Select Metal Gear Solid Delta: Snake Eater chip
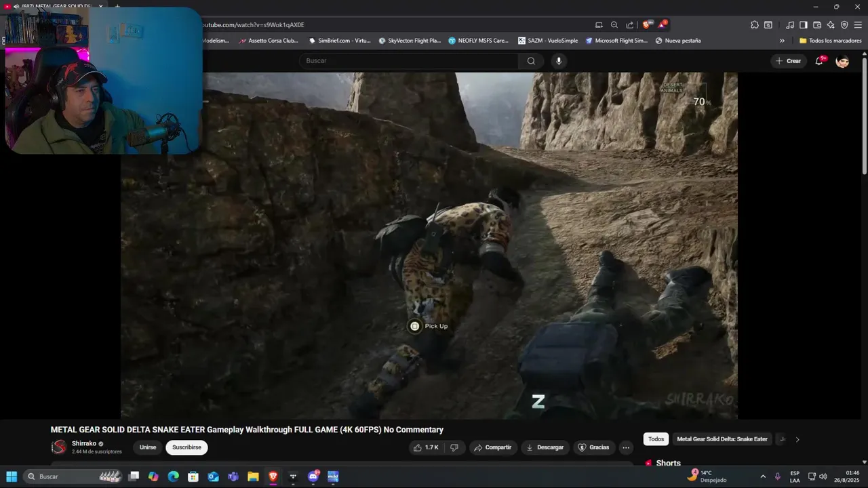This screenshot has height=488, width=868. point(722,439)
